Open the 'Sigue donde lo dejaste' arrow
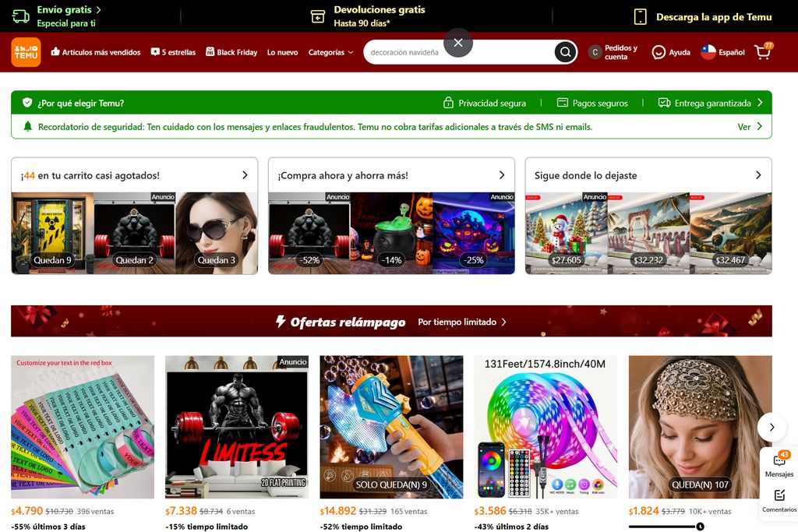The width and height of the screenshot is (798, 532). (x=758, y=175)
